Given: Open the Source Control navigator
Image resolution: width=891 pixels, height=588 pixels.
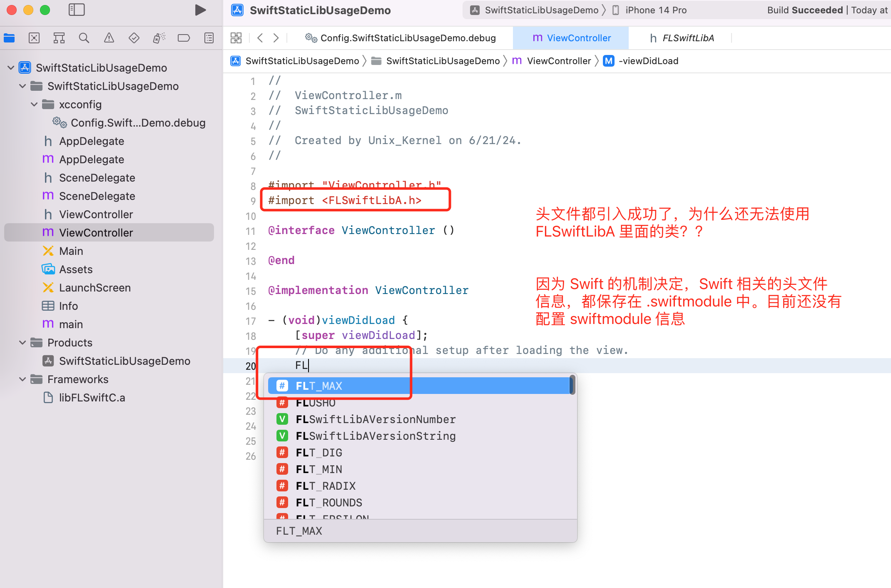Looking at the screenshot, I should 34,38.
